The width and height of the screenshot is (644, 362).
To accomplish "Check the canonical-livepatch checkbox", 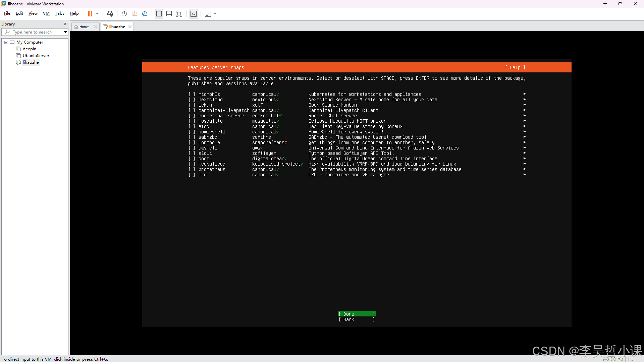I will [192, 110].
